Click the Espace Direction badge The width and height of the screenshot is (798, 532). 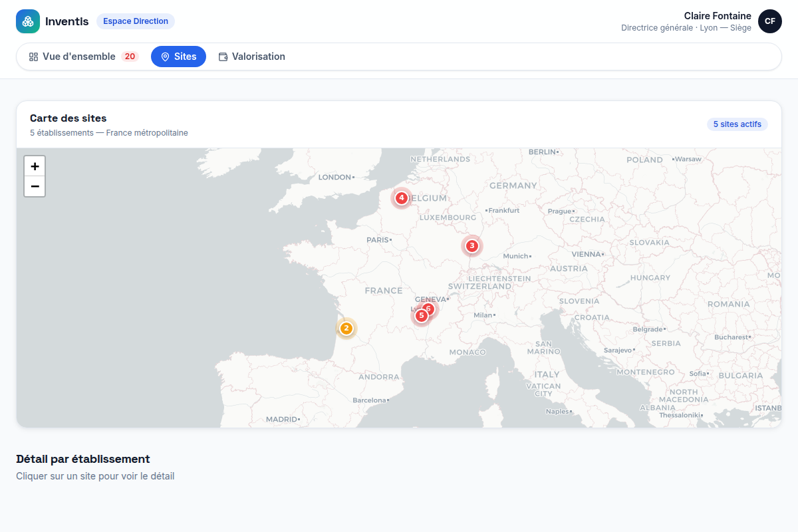click(136, 21)
